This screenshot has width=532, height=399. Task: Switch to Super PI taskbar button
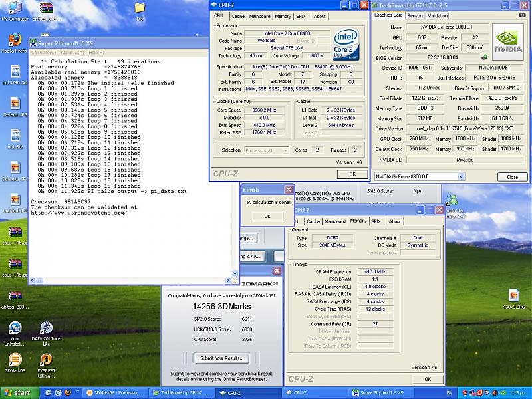382,393
